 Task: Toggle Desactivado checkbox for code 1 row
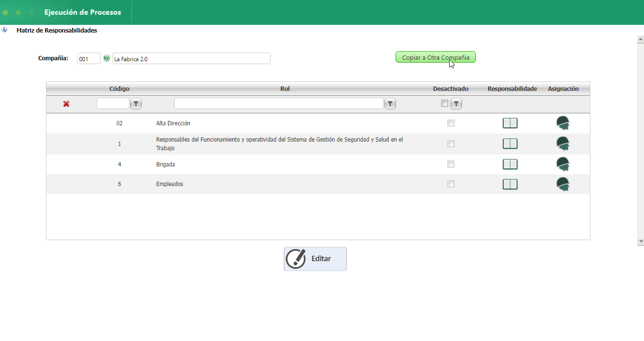pyautogui.click(x=451, y=143)
